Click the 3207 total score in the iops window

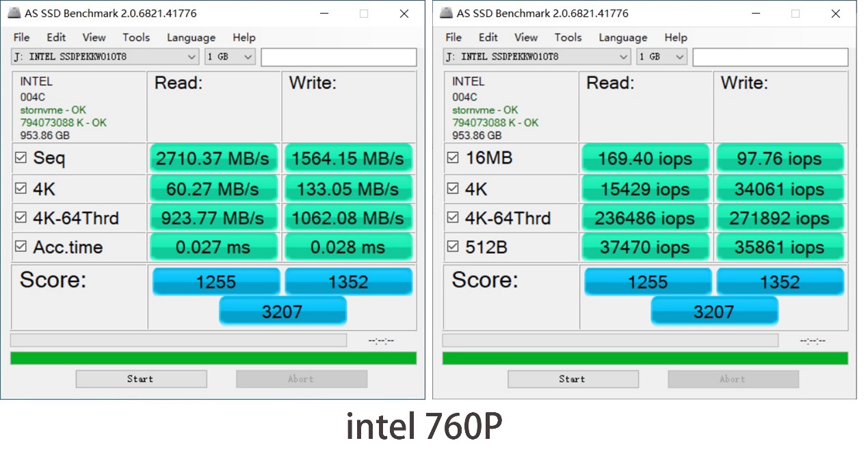714,312
